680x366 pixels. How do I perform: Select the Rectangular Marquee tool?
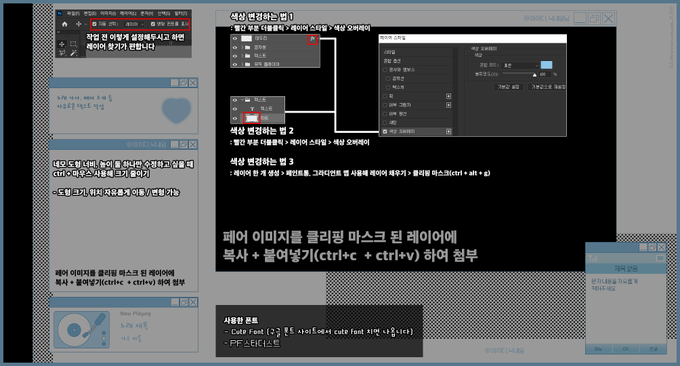[x=73, y=44]
